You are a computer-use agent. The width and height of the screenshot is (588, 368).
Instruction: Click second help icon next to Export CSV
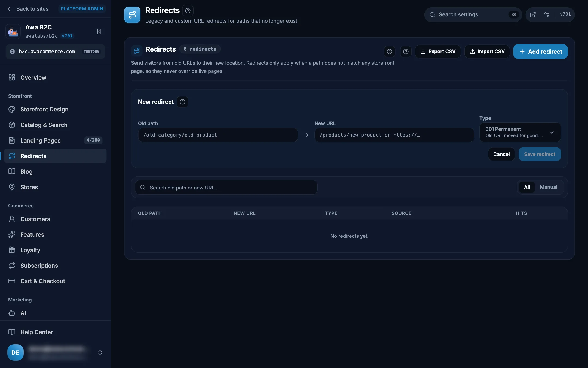(x=406, y=52)
